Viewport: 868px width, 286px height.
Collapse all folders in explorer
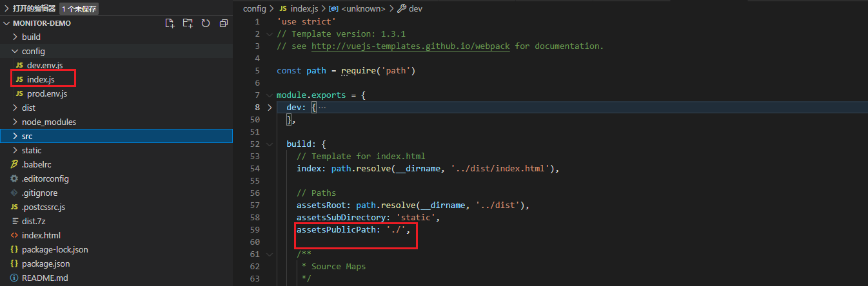pyautogui.click(x=224, y=23)
